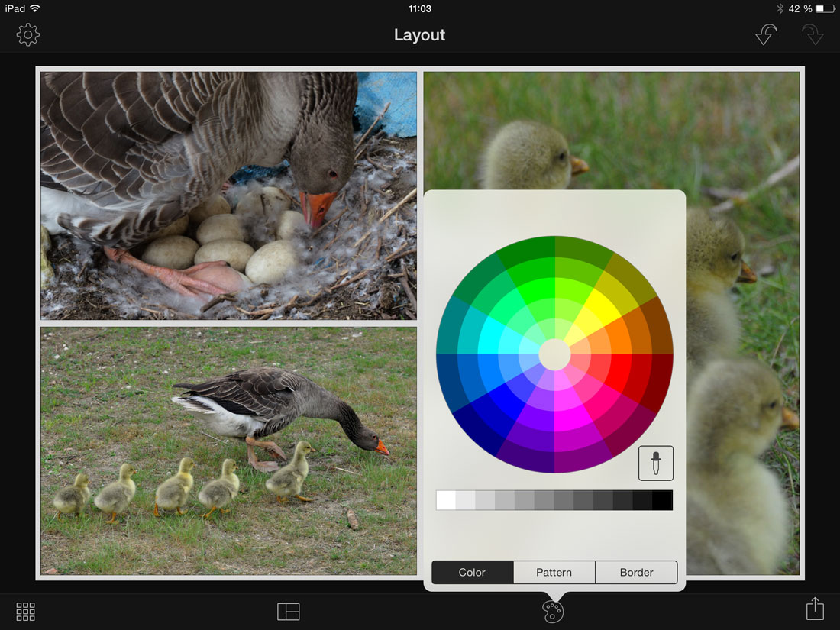Viewport: 840px width, 630px height.
Task: Tap the Wi-Fi status icon
Action: click(x=35, y=8)
